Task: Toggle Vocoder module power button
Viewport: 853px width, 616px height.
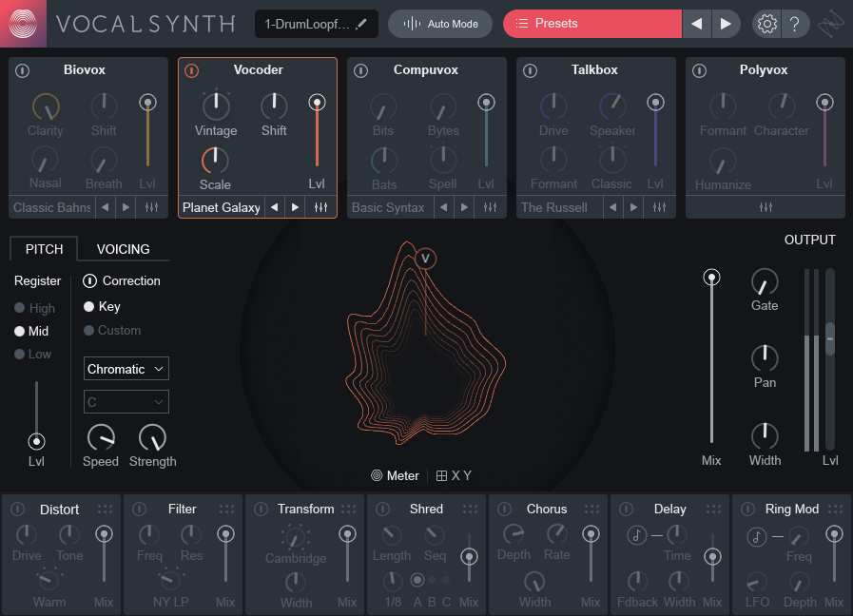Action: click(x=191, y=70)
